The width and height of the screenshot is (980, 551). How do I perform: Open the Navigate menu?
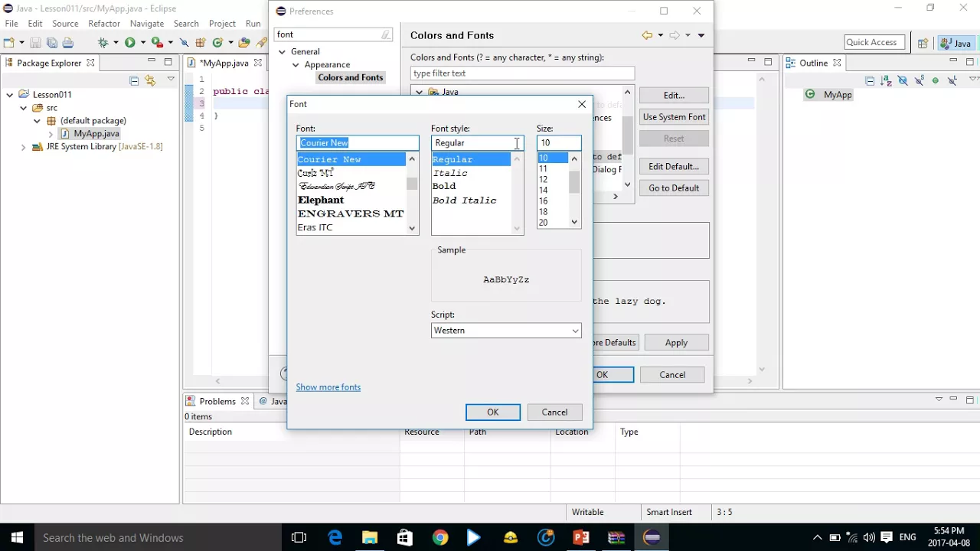tap(147, 24)
